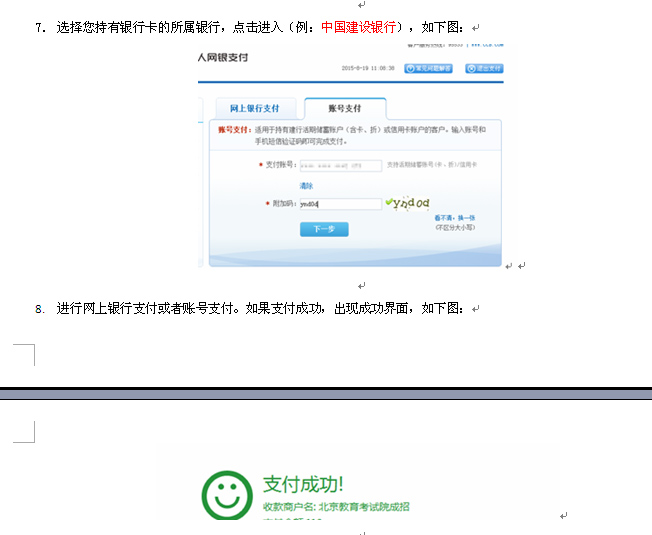The width and height of the screenshot is (652, 535).
Task: Click the 附加码 captcha input field
Action: (x=340, y=203)
